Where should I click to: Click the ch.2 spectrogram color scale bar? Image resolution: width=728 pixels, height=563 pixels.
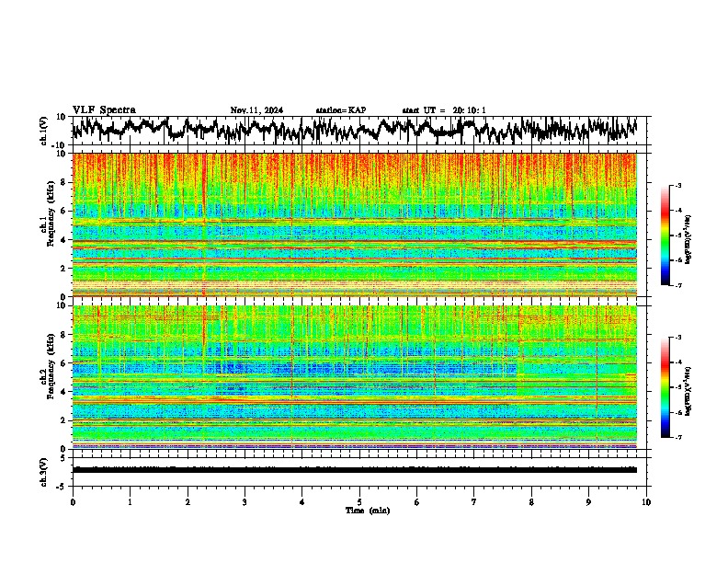pos(665,387)
